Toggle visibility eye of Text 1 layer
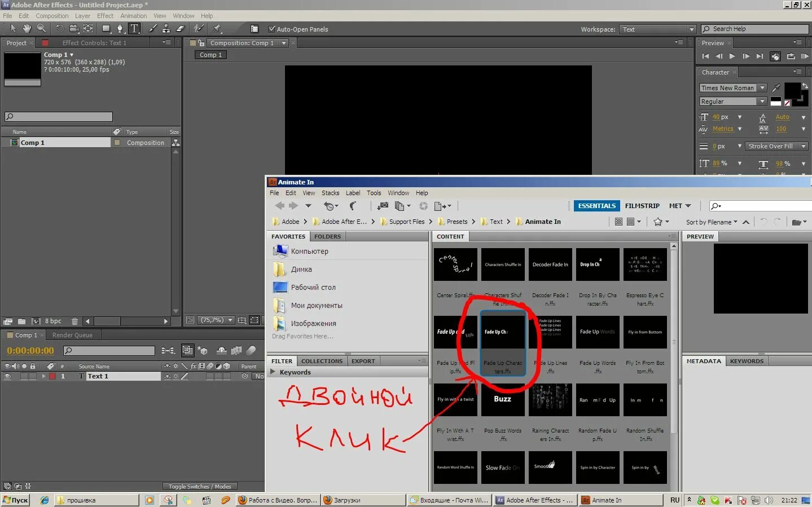The height and width of the screenshot is (507, 812). click(7, 376)
